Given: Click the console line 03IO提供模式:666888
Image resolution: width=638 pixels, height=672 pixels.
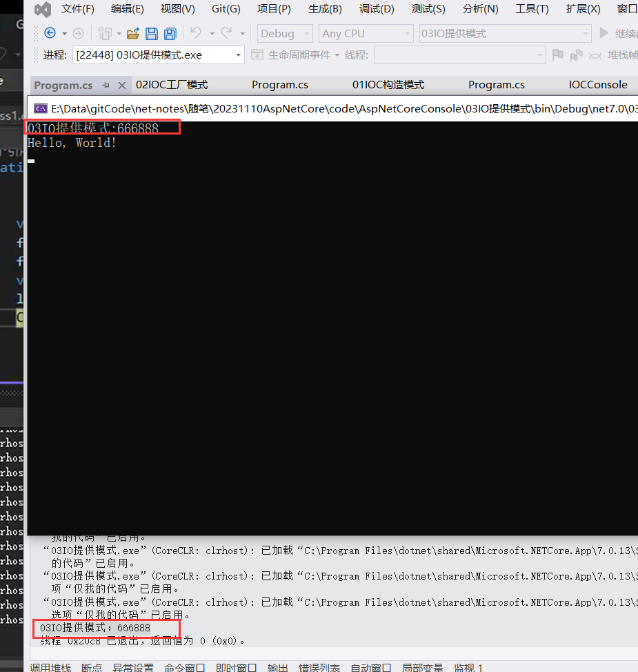Looking at the screenshot, I should pyautogui.click(x=93, y=128).
